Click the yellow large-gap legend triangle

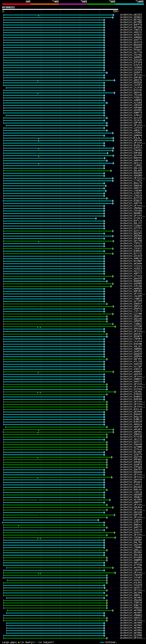(x=19, y=642)
